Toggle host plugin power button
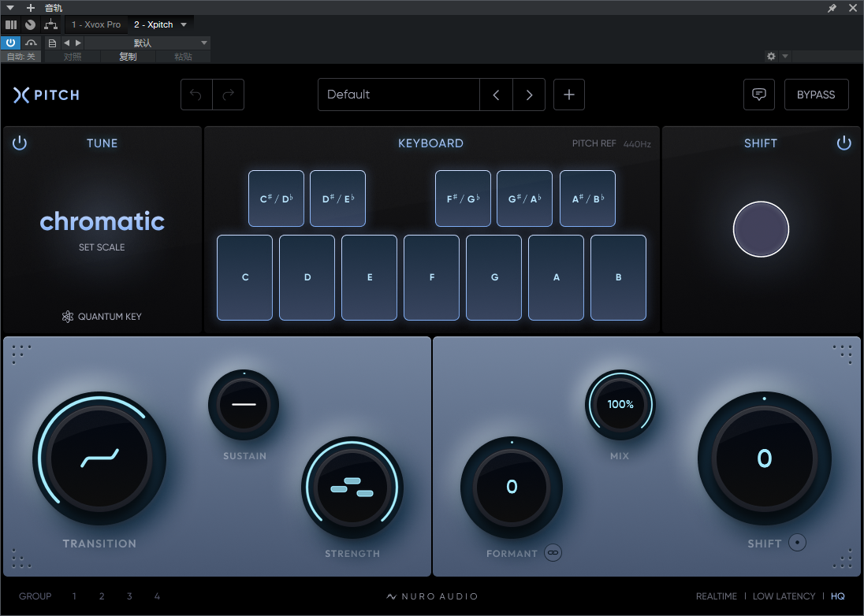864x616 pixels. click(10, 43)
